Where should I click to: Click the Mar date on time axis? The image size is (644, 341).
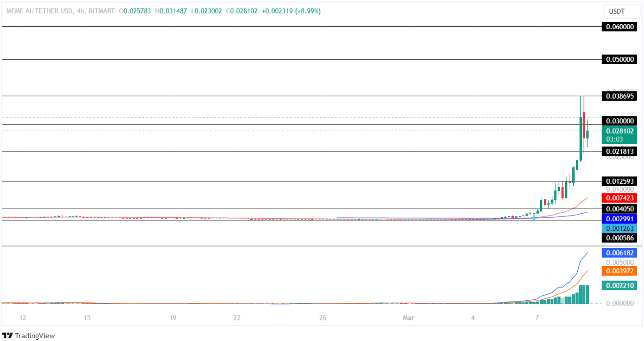pos(408,318)
